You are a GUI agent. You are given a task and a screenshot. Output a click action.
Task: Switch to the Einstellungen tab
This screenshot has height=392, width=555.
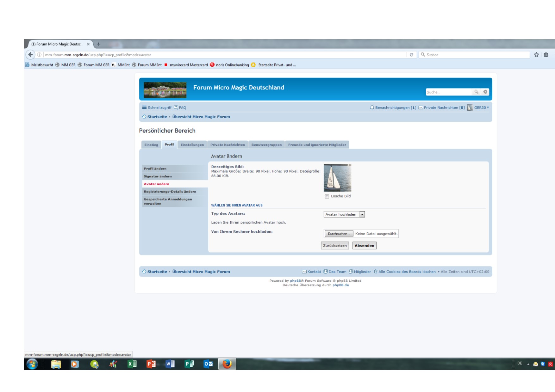point(192,145)
